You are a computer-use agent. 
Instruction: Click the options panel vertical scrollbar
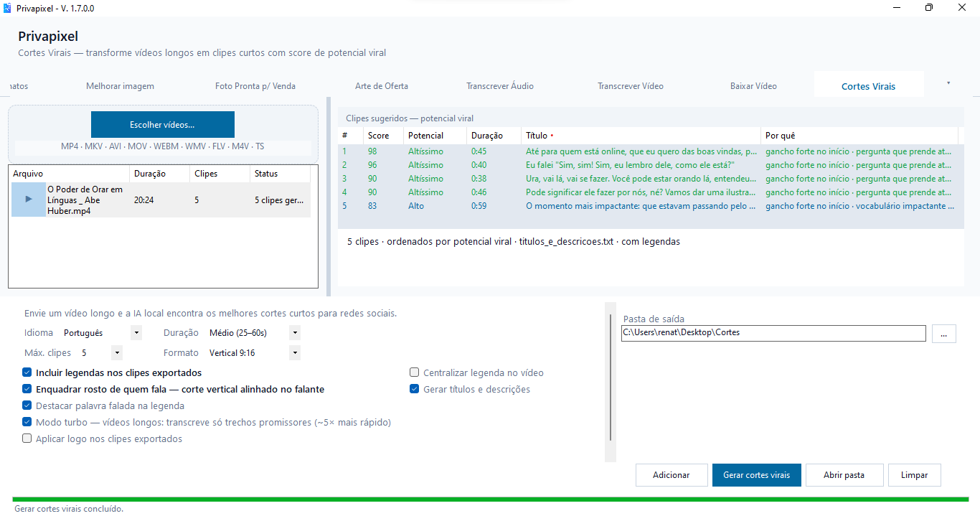pyautogui.click(x=611, y=377)
